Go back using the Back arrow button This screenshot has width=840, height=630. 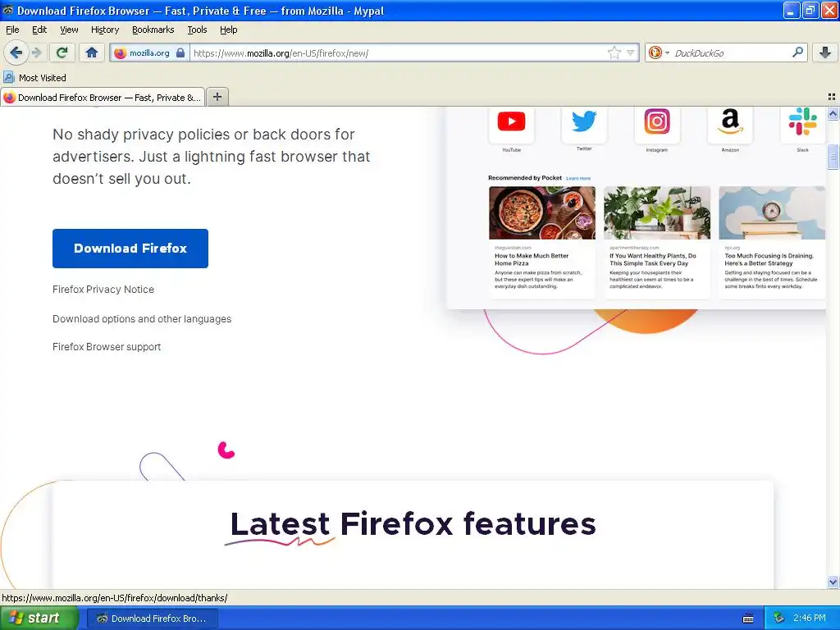coord(16,52)
